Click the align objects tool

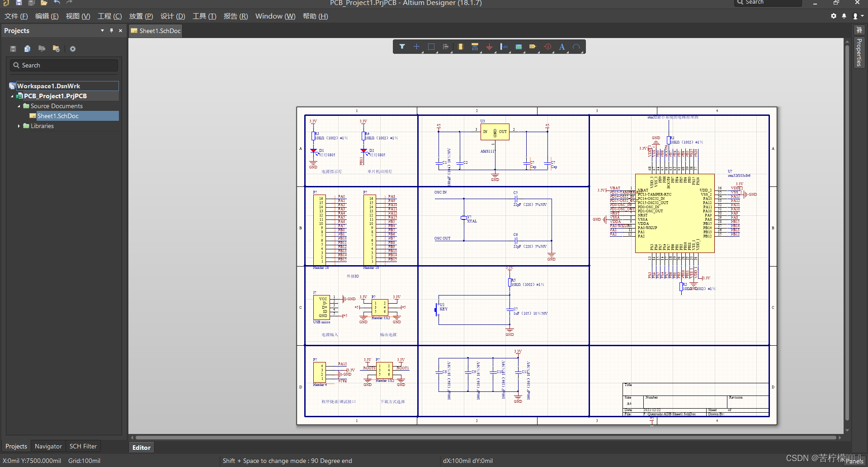coord(446,47)
